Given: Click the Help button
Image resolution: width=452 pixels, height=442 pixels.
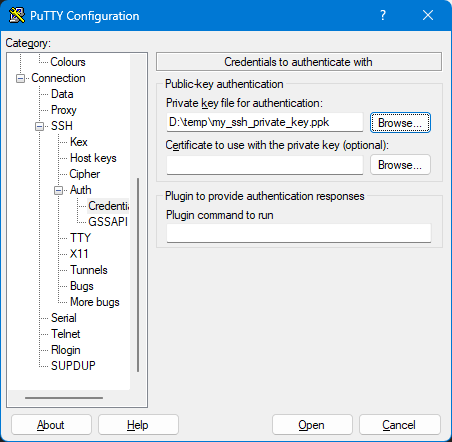Looking at the screenshot, I should point(138,425).
